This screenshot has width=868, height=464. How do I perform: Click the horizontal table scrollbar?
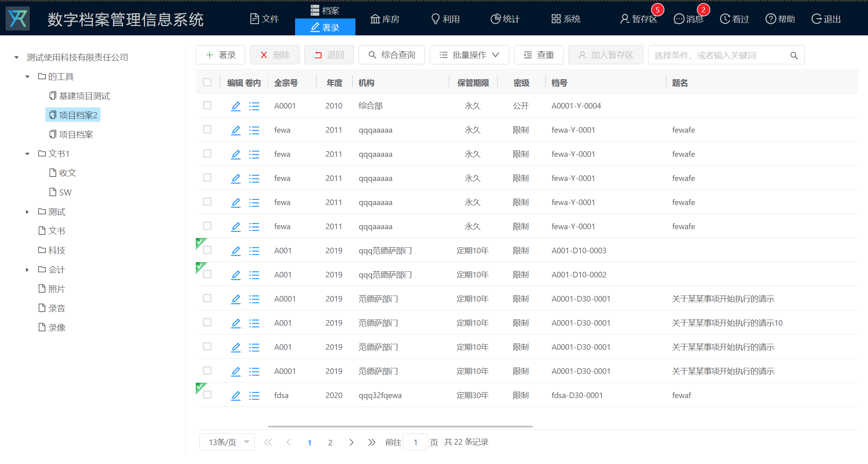coord(400,426)
